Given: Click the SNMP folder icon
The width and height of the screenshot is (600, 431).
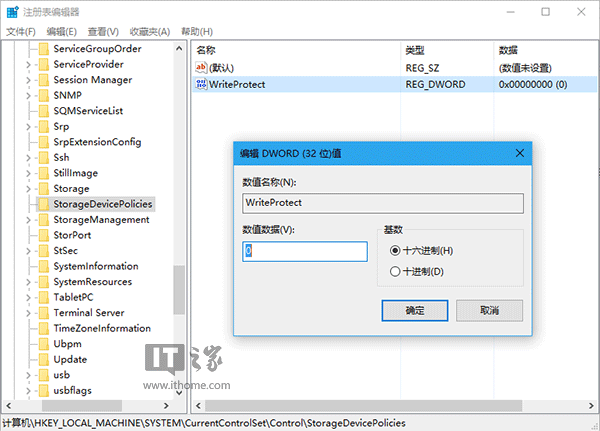Looking at the screenshot, I should pyautogui.click(x=44, y=95).
